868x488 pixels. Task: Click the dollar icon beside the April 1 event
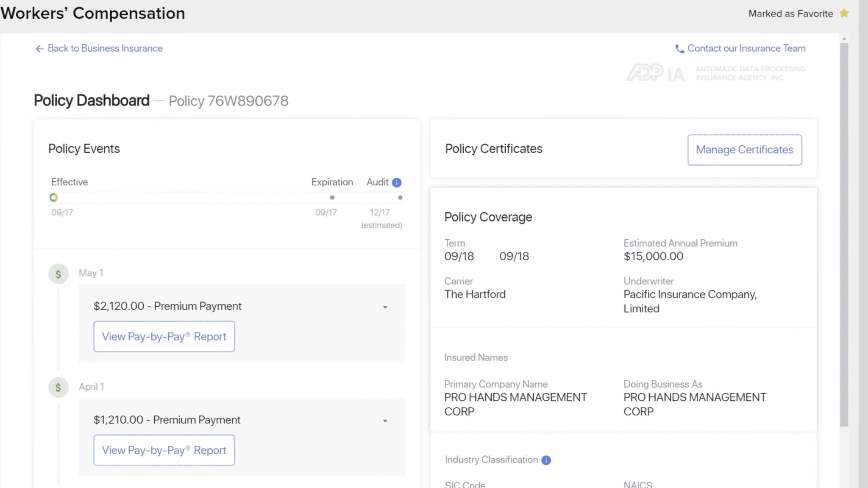(x=58, y=387)
